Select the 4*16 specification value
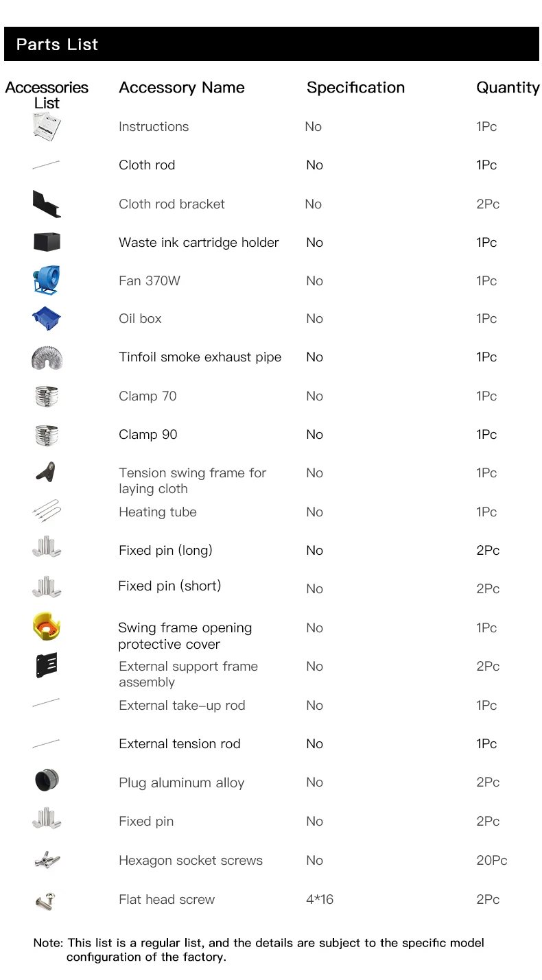Viewport: 542px width, 980px height. (320, 899)
